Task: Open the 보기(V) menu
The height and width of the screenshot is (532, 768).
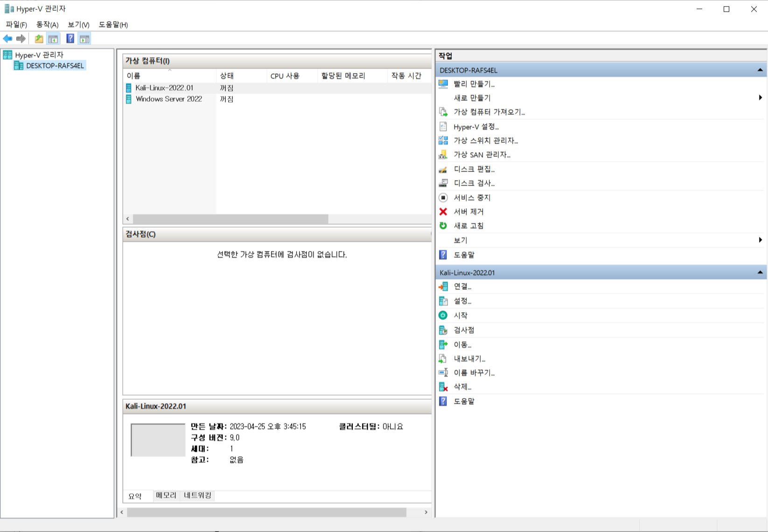Action: [78, 24]
